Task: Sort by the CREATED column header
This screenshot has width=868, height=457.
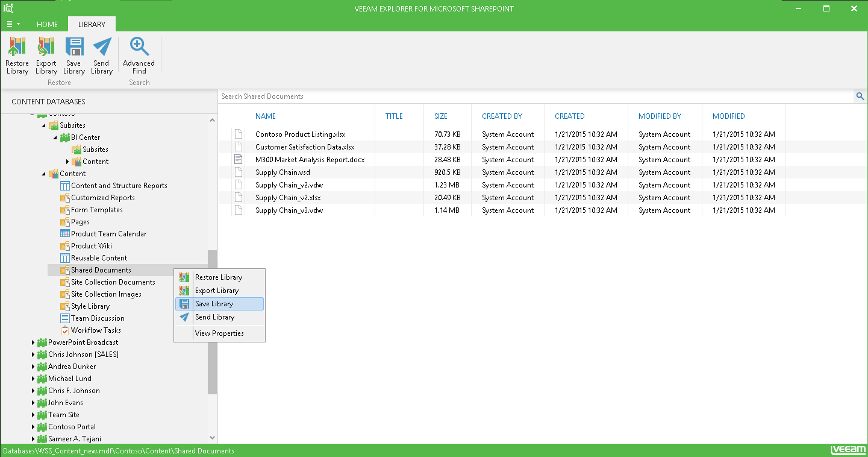Action: coord(570,116)
